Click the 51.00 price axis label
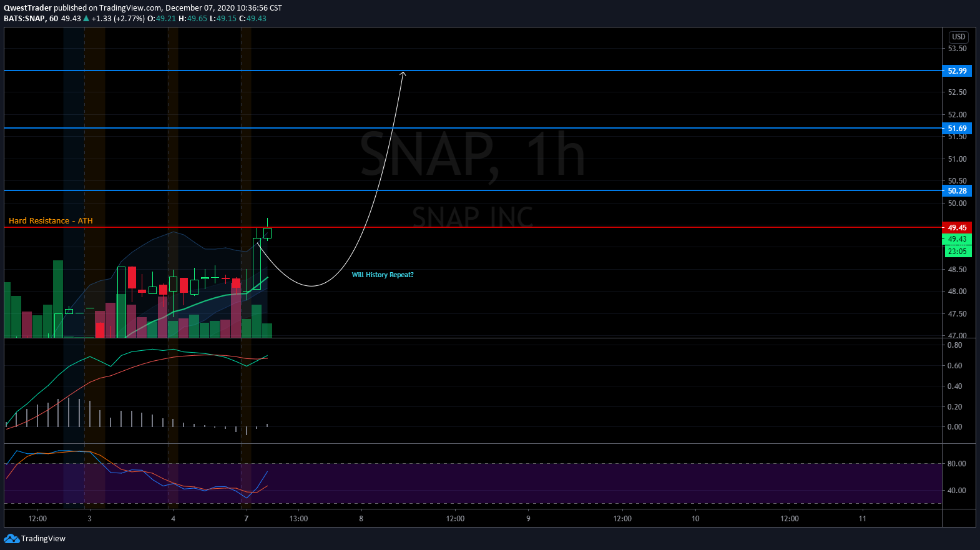This screenshot has width=980, height=550. click(957, 159)
